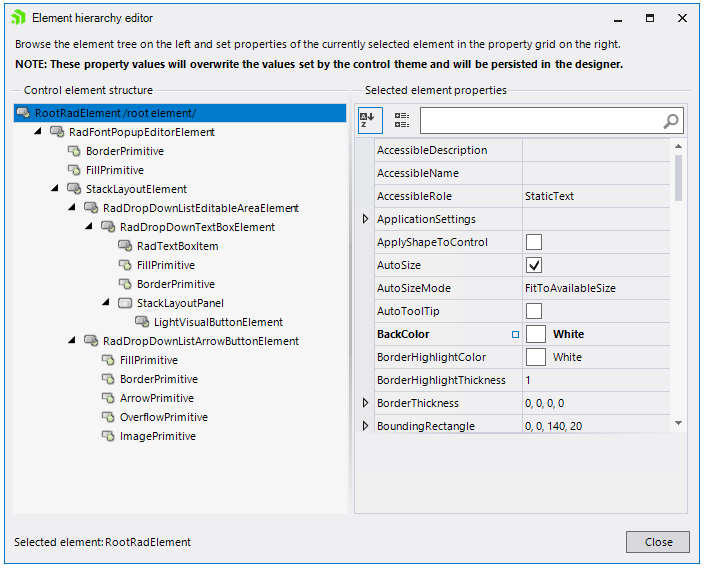Click the magnifier search icon in property grid

[671, 120]
